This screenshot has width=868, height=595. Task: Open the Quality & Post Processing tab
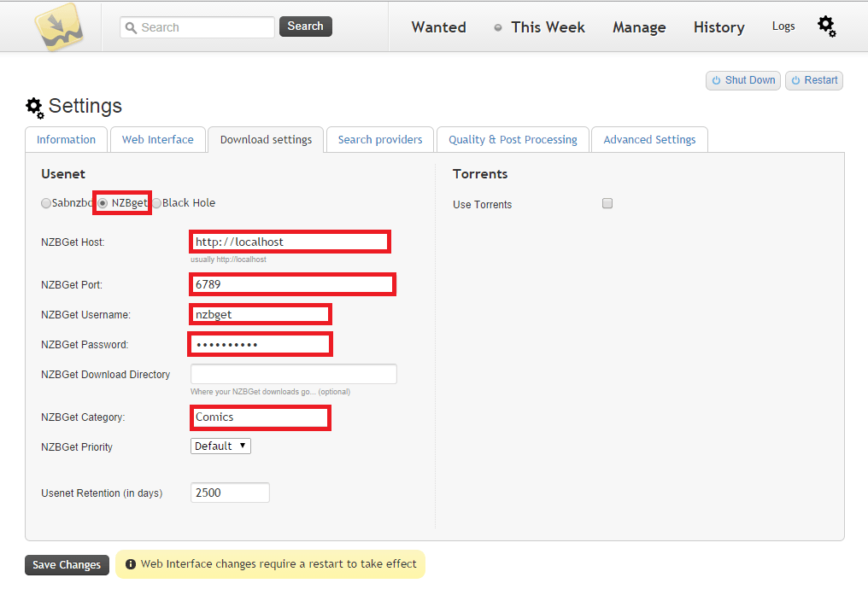(513, 140)
